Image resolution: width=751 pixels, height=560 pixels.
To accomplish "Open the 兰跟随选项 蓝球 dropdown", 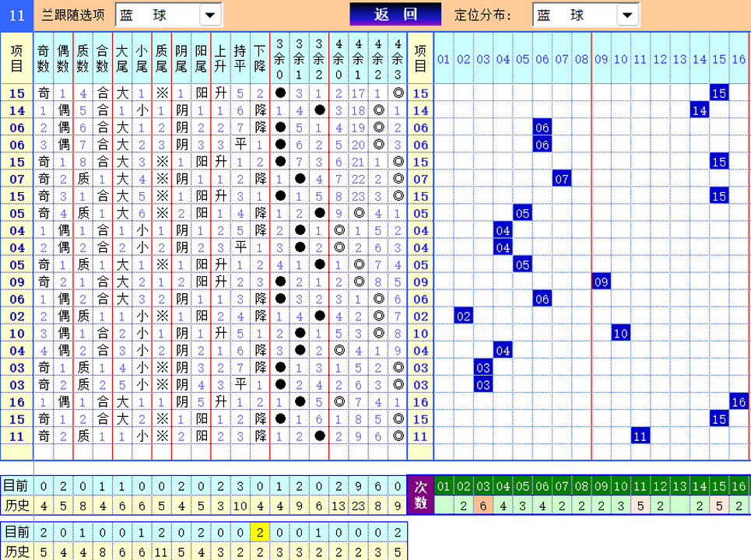I will click(x=209, y=15).
